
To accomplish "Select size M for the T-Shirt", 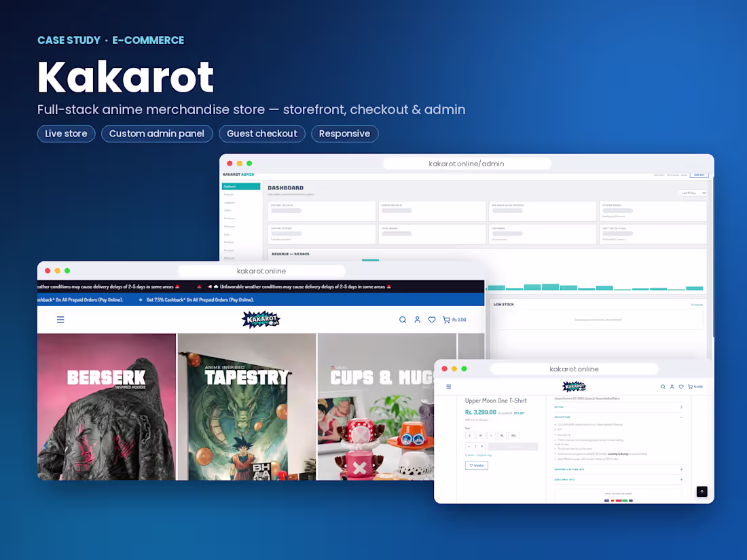I will [x=481, y=436].
